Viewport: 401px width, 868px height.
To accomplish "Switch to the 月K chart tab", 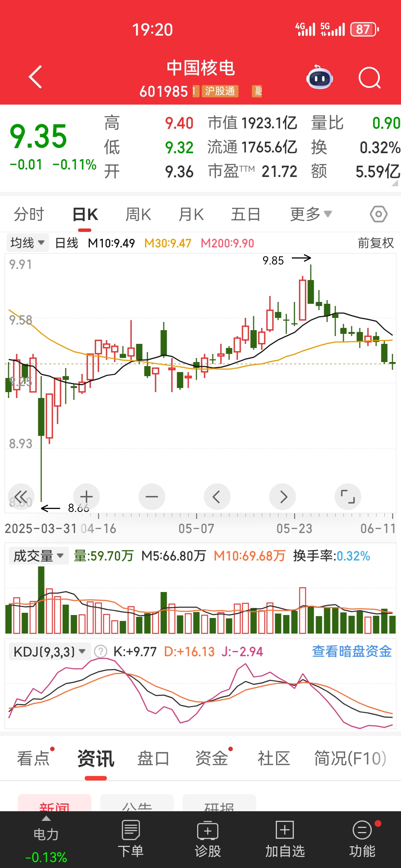I will tap(191, 214).
